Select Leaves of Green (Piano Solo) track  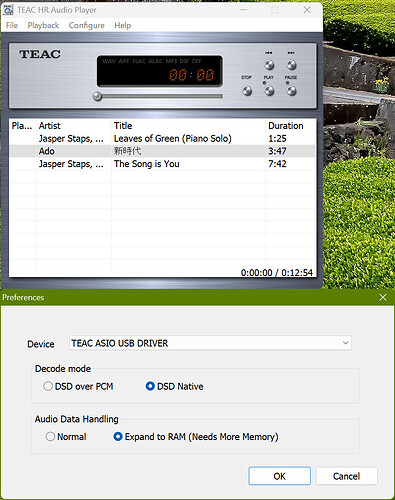(x=173, y=138)
